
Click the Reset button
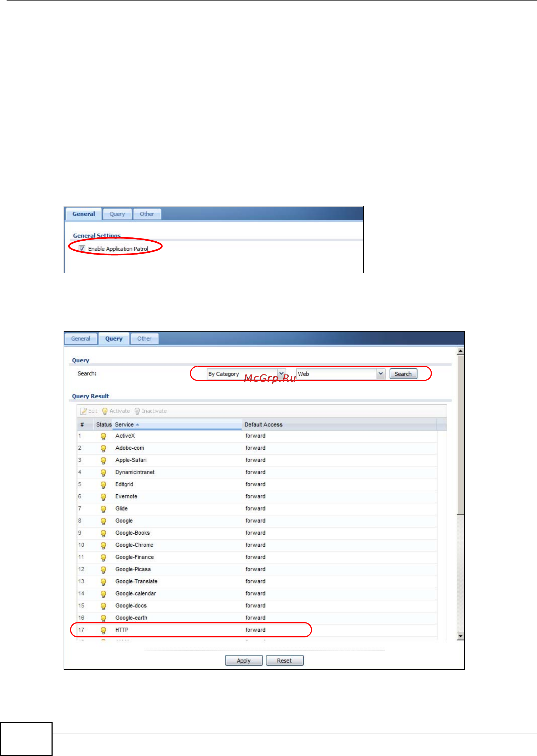point(284,661)
